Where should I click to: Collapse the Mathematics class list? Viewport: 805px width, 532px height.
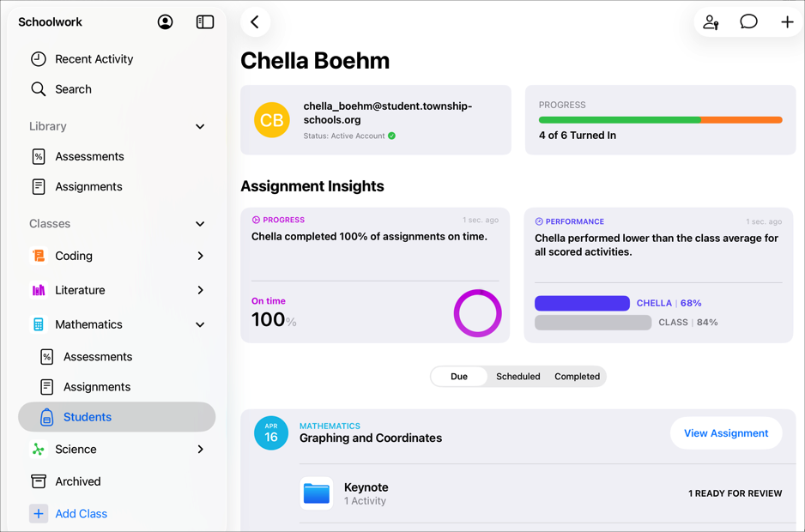199,324
